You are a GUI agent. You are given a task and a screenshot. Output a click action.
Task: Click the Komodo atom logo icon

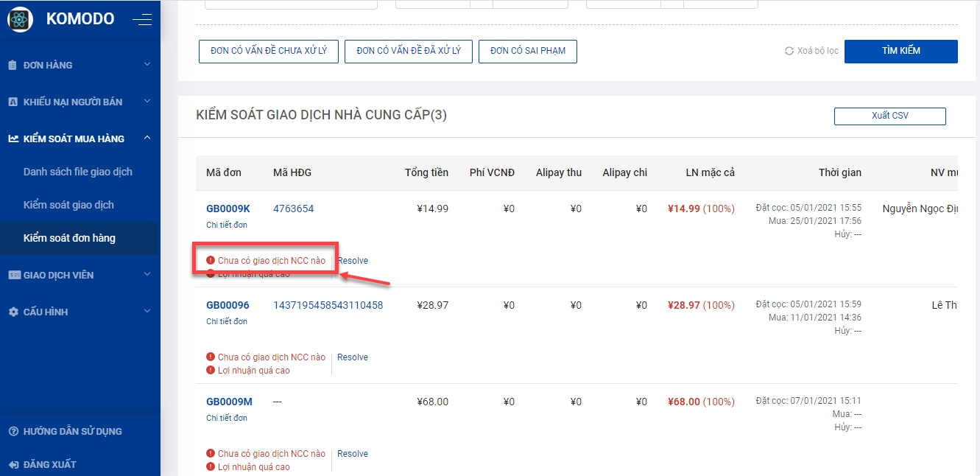point(20,20)
